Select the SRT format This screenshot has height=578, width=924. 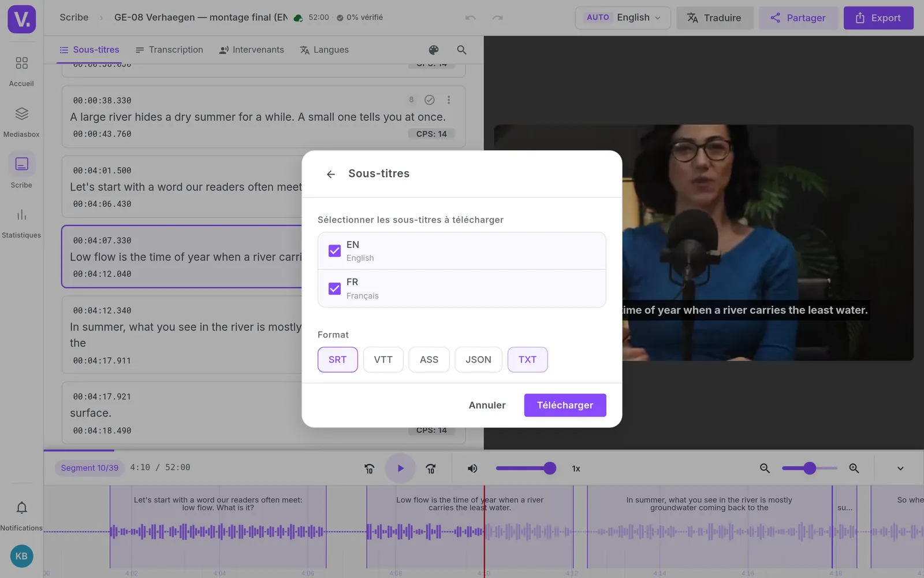point(338,360)
